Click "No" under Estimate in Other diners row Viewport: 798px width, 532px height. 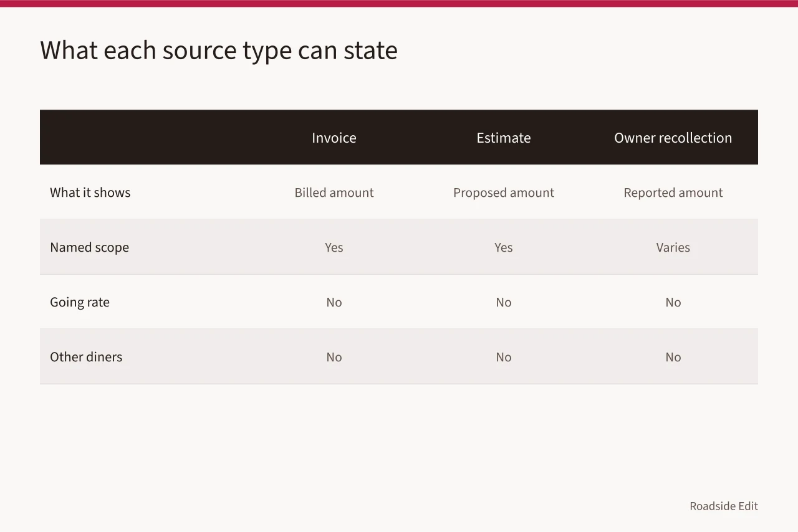[504, 357]
